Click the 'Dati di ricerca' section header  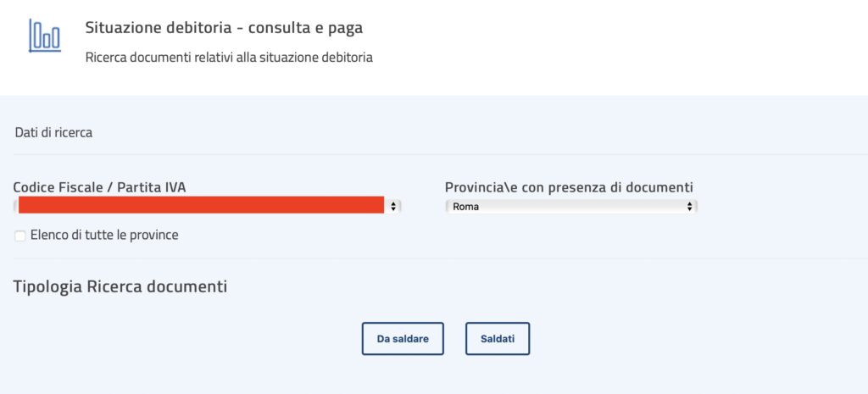[53, 133]
